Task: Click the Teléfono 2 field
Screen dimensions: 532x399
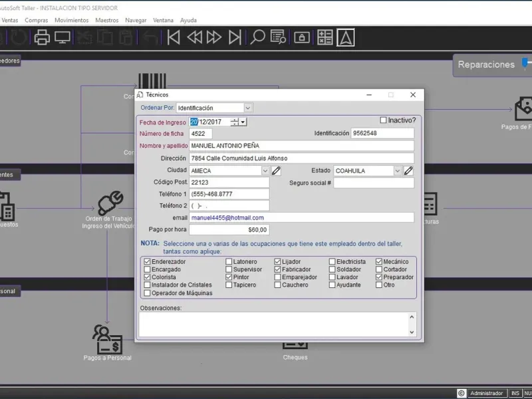Action: pos(229,205)
